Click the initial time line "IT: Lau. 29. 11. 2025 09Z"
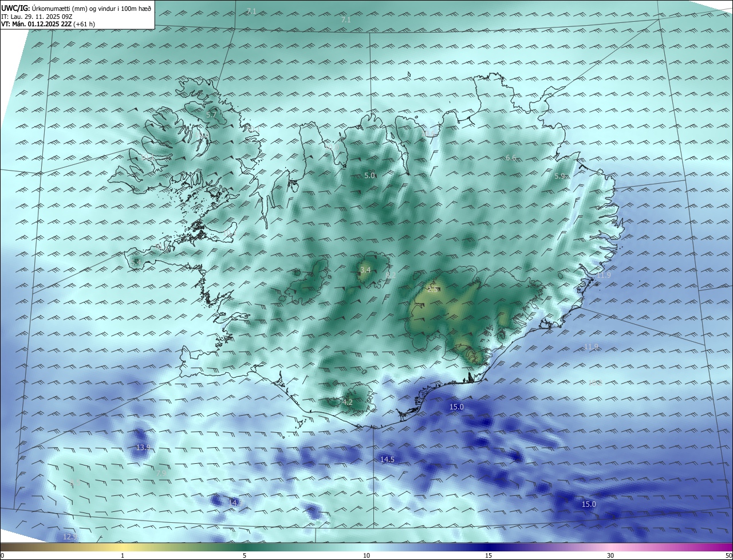Viewport: 733px width, 560px height. [37, 17]
